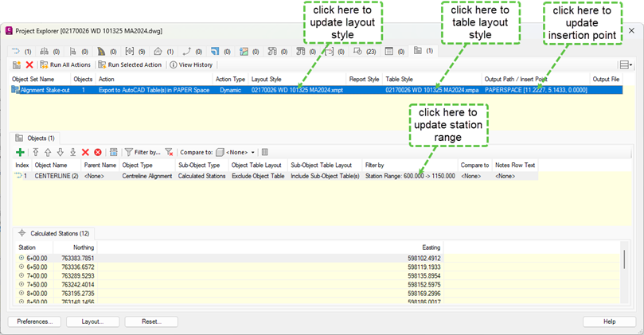Open the tab showing count (9)
Screen dimensions: 644x335
coord(135,51)
